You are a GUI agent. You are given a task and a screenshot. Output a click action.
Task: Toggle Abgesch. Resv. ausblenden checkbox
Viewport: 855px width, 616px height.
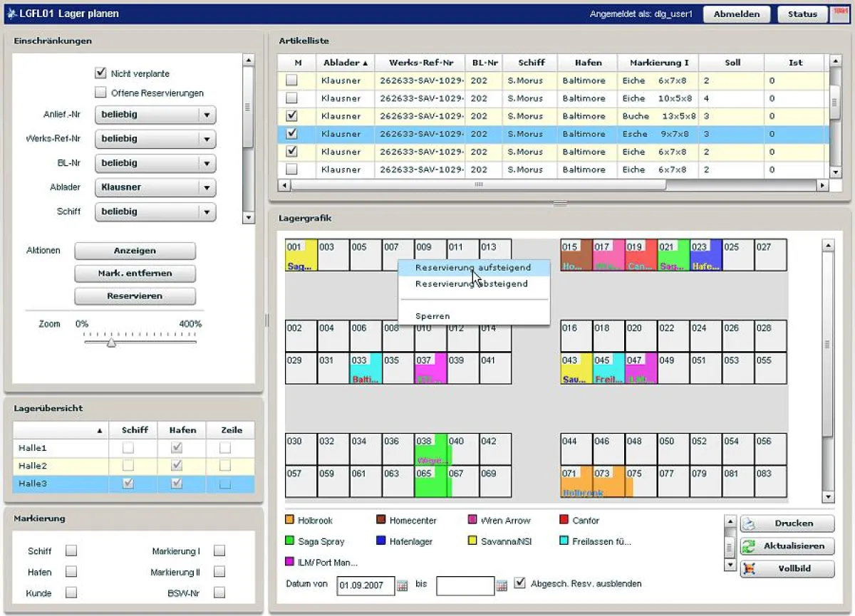click(x=519, y=583)
